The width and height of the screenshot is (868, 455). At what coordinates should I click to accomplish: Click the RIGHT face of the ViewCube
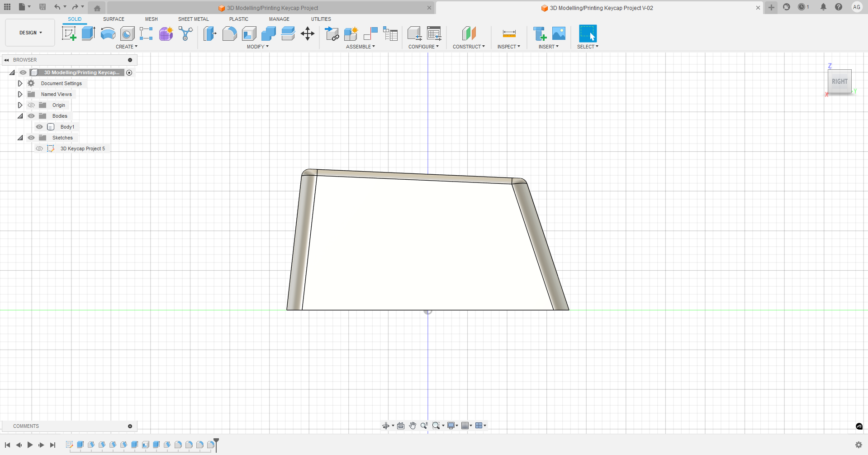coord(839,81)
